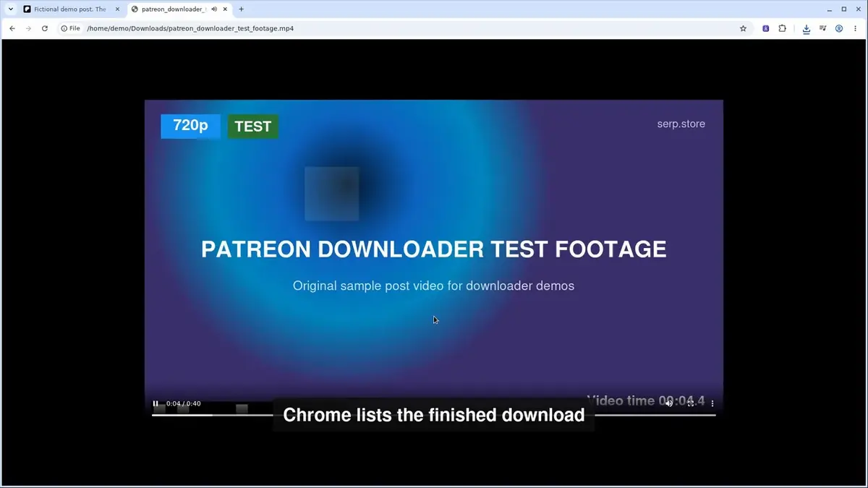Reload the page with the refresh icon
This screenshot has height=488, width=868.
coord(45,28)
